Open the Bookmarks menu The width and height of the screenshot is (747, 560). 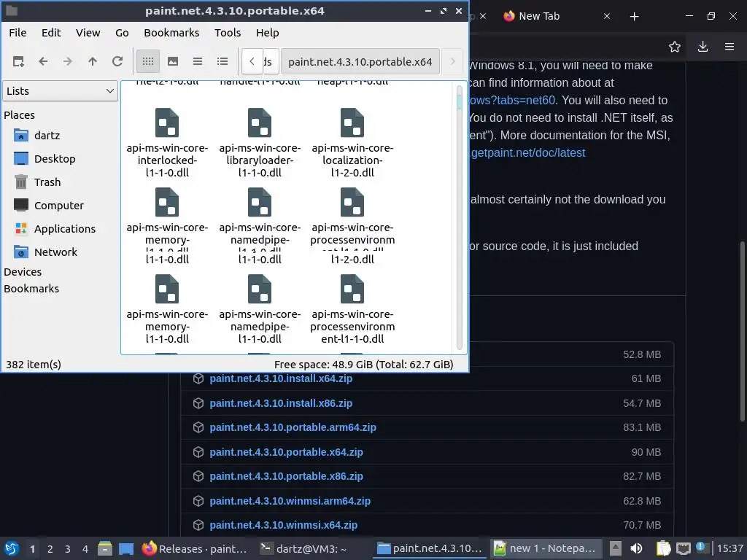click(171, 33)
